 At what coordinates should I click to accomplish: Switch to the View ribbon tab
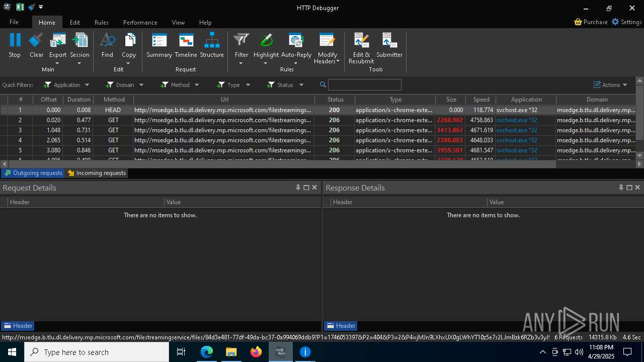pos(178,22)
